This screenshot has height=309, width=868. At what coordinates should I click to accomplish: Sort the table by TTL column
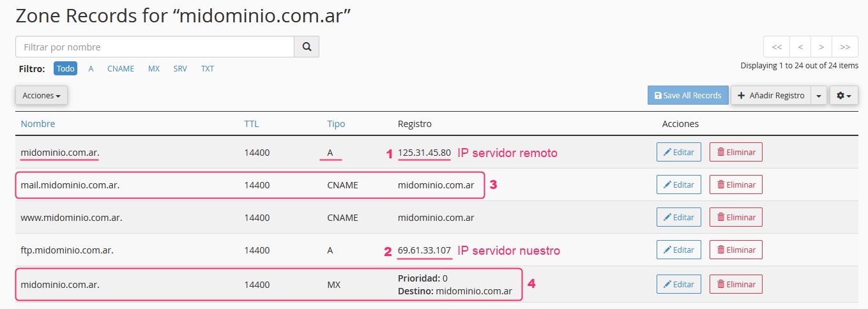pyautogui.click(x=252, y=124)
